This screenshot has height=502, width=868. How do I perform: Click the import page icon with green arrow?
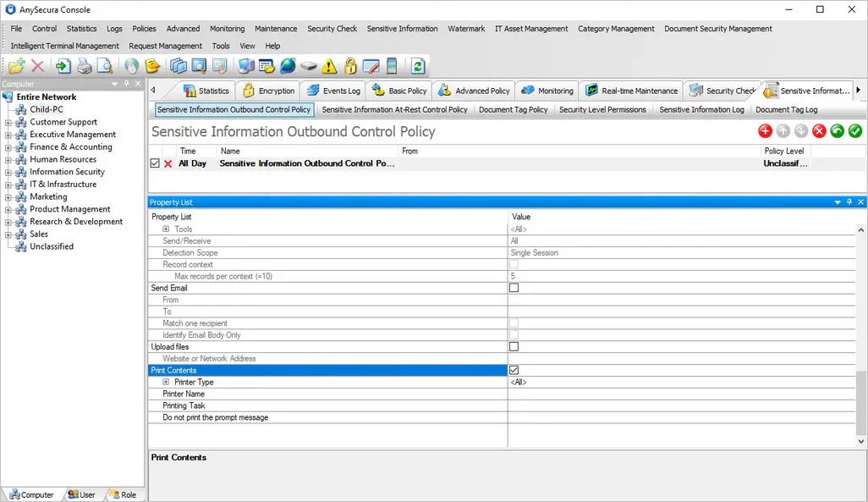(63, 67)
